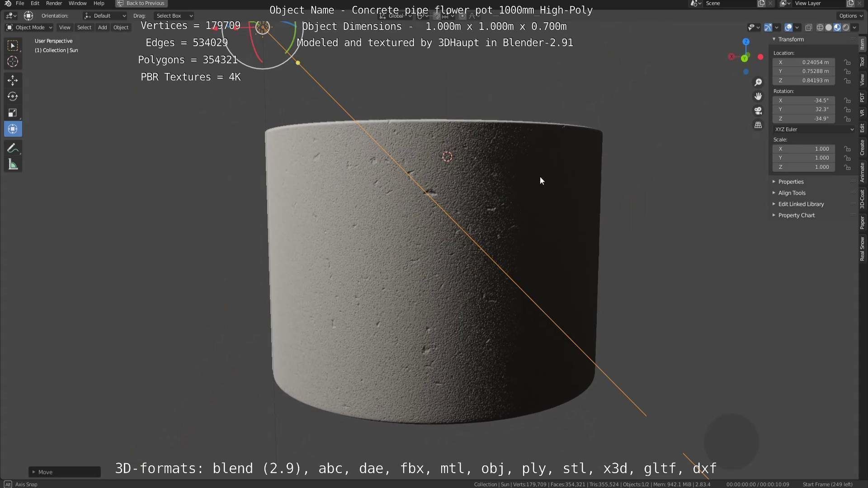Viewport: 868px width, 488px height.
Task: Toggle lock for Location Z
Action: click(x=847, y=81)
